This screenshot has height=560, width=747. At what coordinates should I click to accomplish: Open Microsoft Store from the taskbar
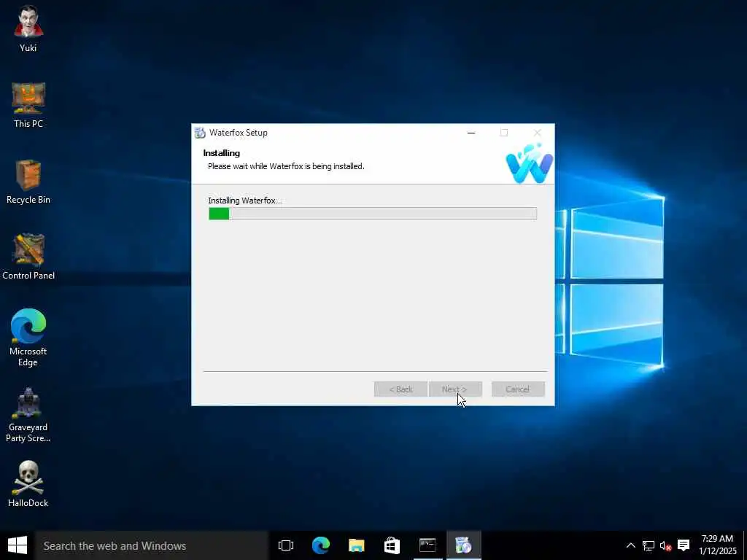392,545
